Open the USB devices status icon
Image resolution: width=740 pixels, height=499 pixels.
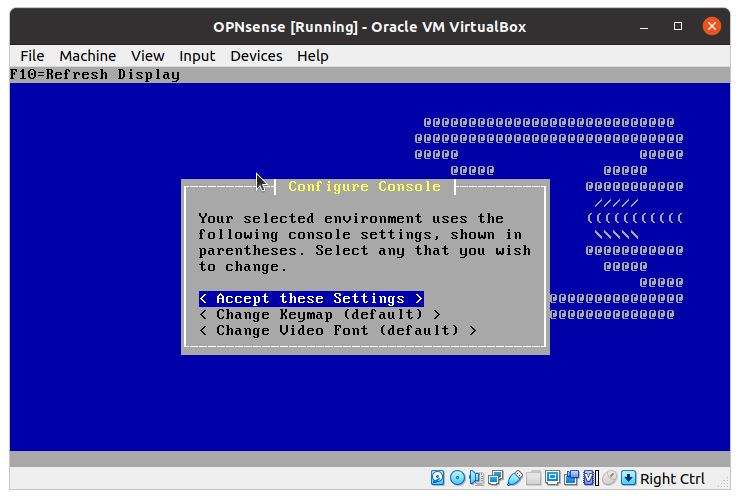tap(514, 478)
